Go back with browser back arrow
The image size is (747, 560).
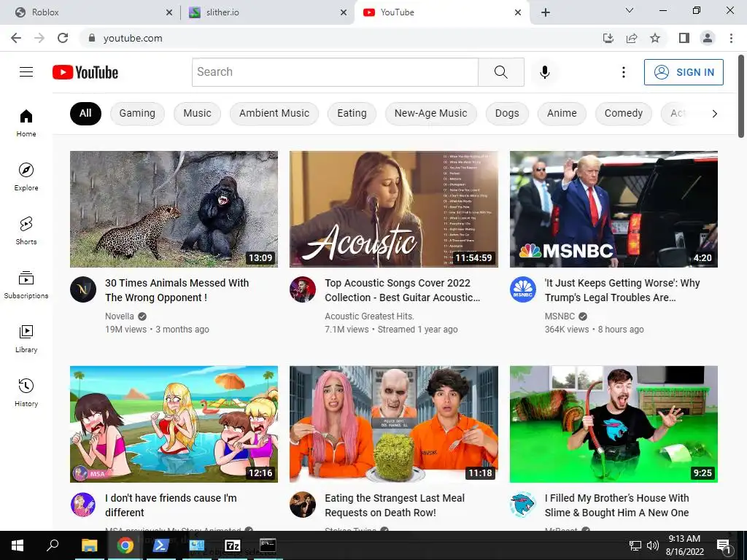click(16, 38)
